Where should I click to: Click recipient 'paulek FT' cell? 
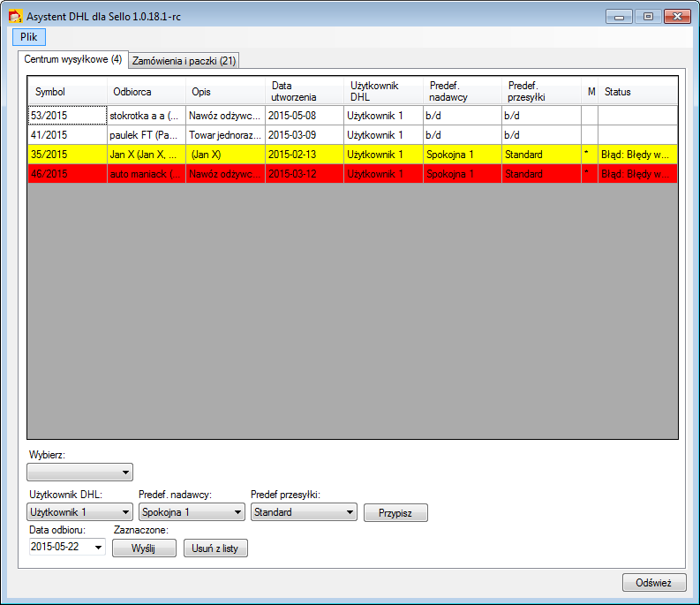[x=147, y=135]
